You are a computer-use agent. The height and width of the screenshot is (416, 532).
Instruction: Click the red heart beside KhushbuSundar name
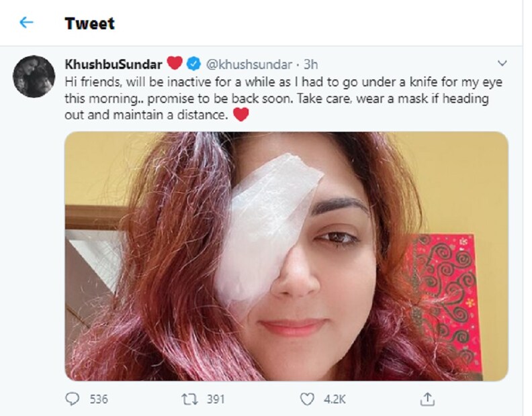point(174,64)
